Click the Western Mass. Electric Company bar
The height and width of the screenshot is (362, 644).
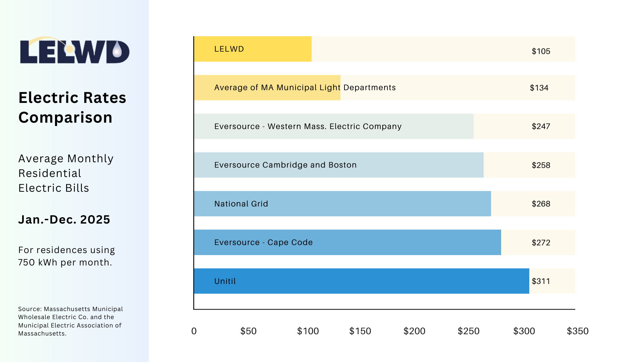(x=436, y=126)
